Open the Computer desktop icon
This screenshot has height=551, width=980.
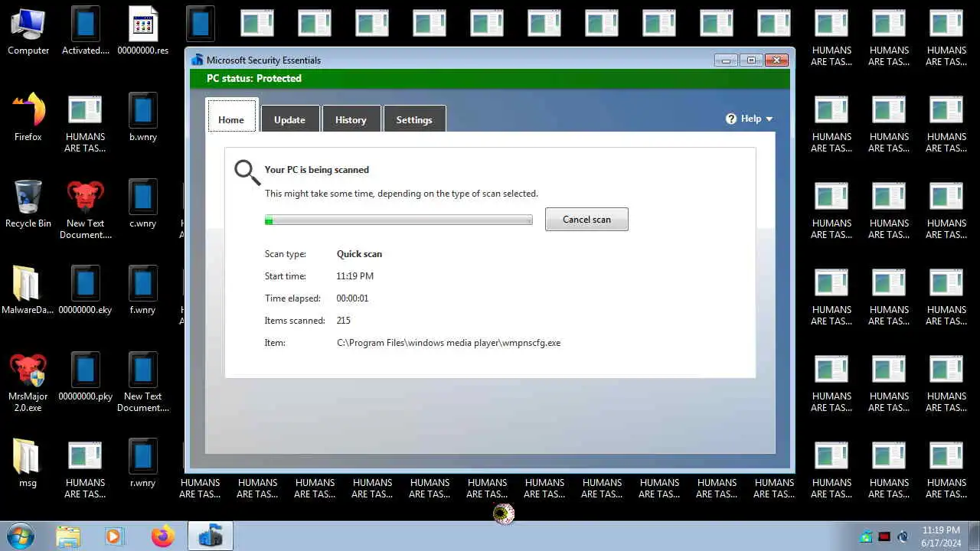click(x=28, y=31)
